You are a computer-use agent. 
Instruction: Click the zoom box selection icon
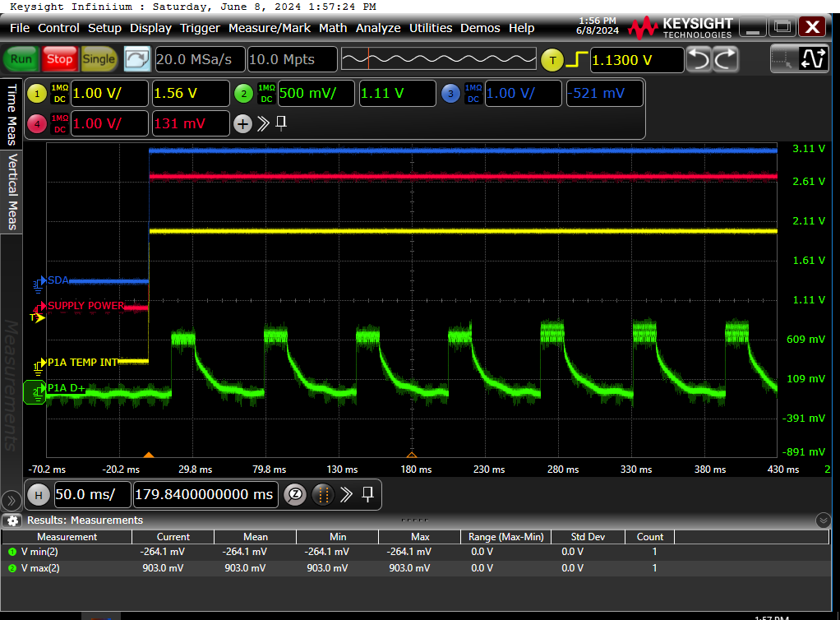point(783,59)
